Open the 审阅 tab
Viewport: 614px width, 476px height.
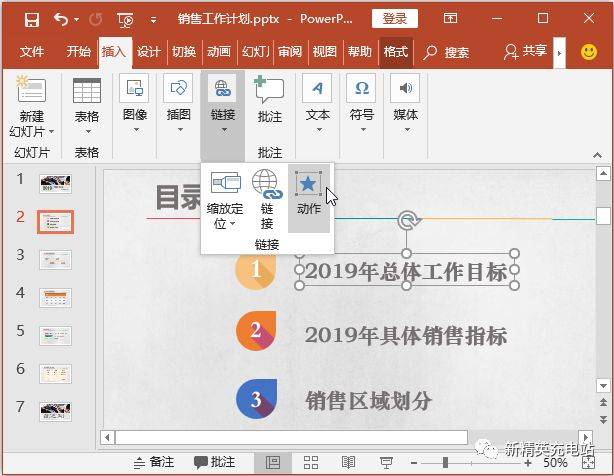290,52
